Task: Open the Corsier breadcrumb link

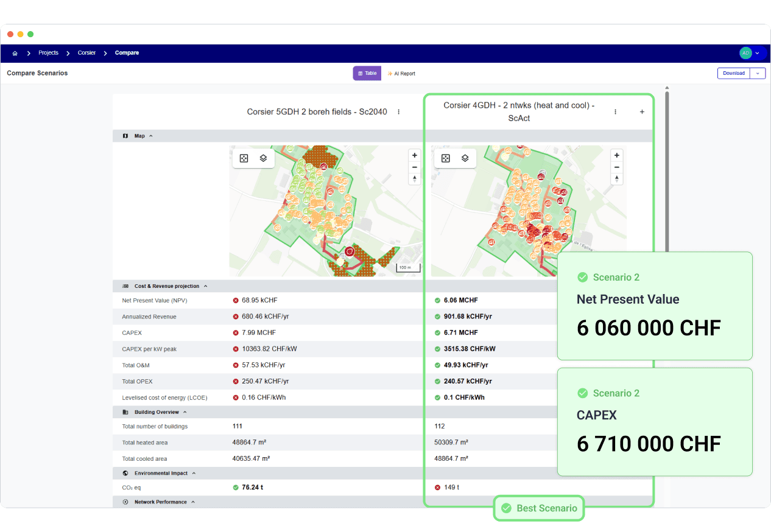Action: pos(86,53)
